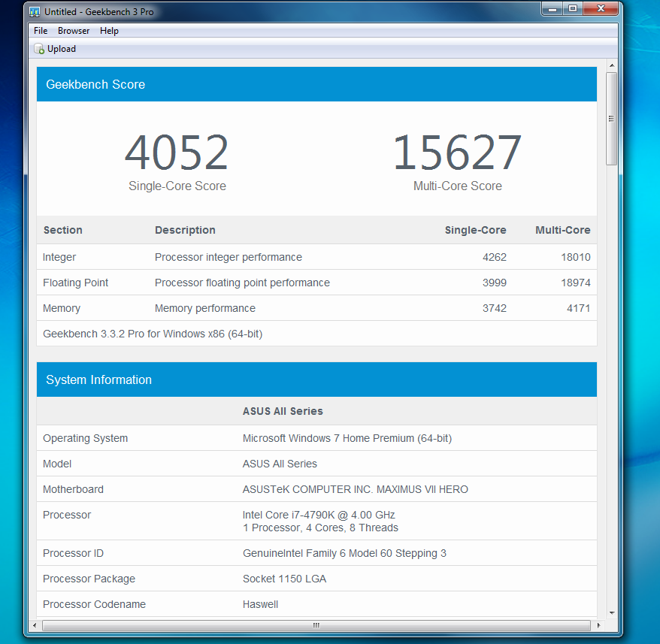The image size is (660, 644).
Task: Open the Help menu
Action: pyautogui.click(x=109, y=31)
